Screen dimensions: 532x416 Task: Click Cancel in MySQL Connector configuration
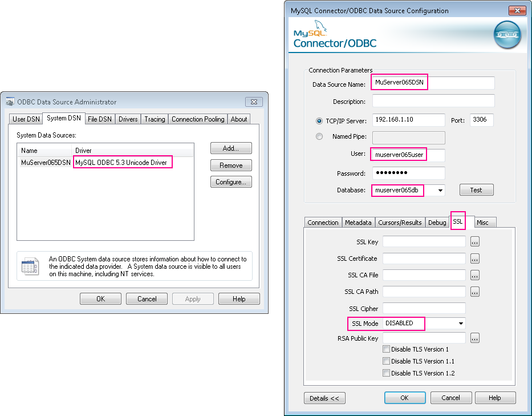(x=451, y=398)
